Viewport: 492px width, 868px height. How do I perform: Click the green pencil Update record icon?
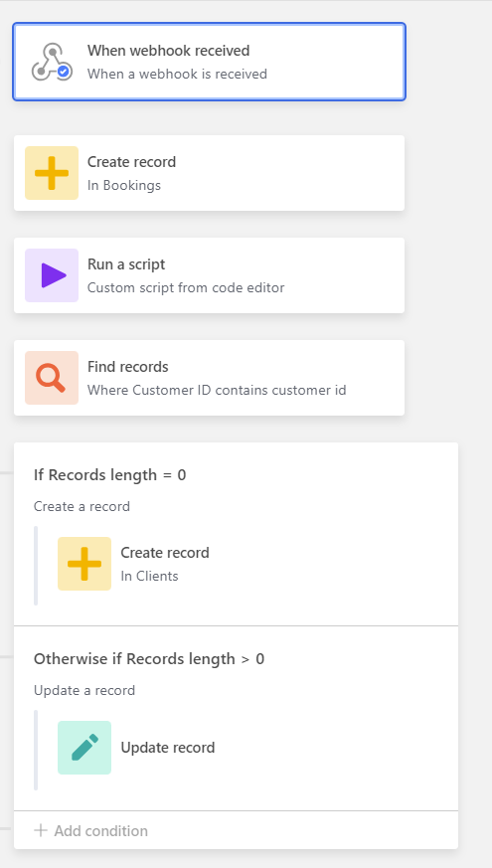click(x=84, y=748)
